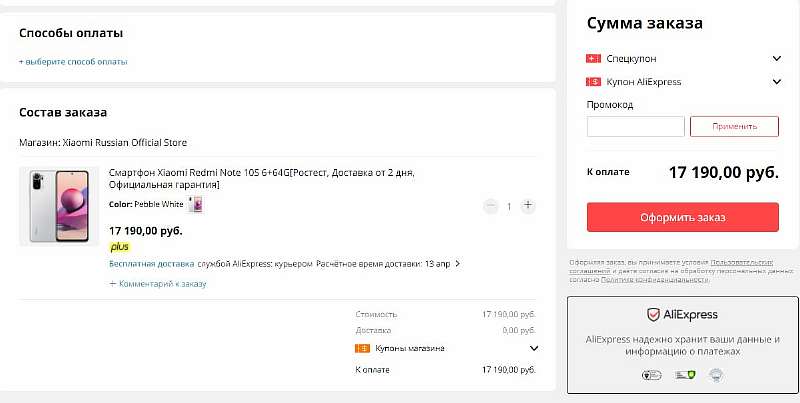Click the AliExpress shield logo icon
This screenshot has height=403, width=800.
tap(654, 315)
